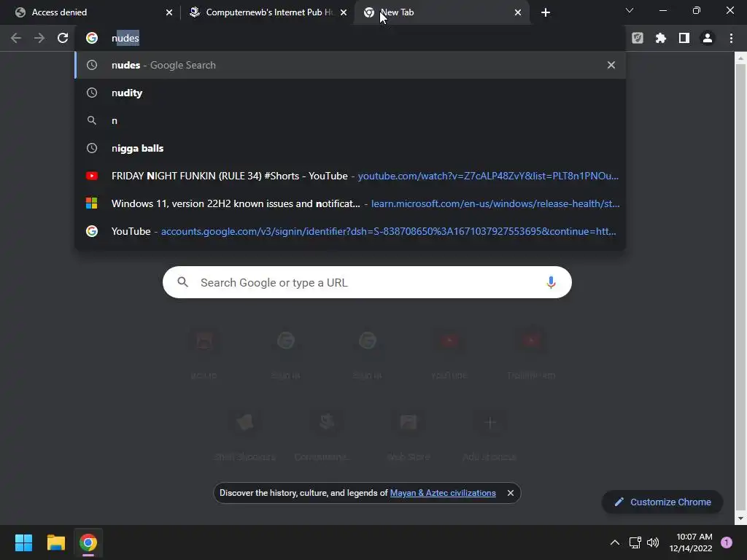
Task: Go back to previous page
Action: click(16, 38)
